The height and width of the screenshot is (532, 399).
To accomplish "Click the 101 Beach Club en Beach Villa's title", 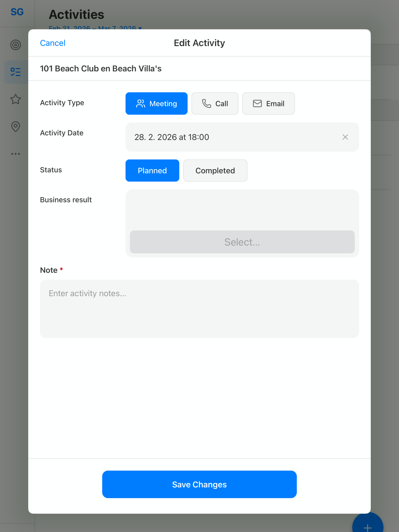I will (x=101, y=69).
